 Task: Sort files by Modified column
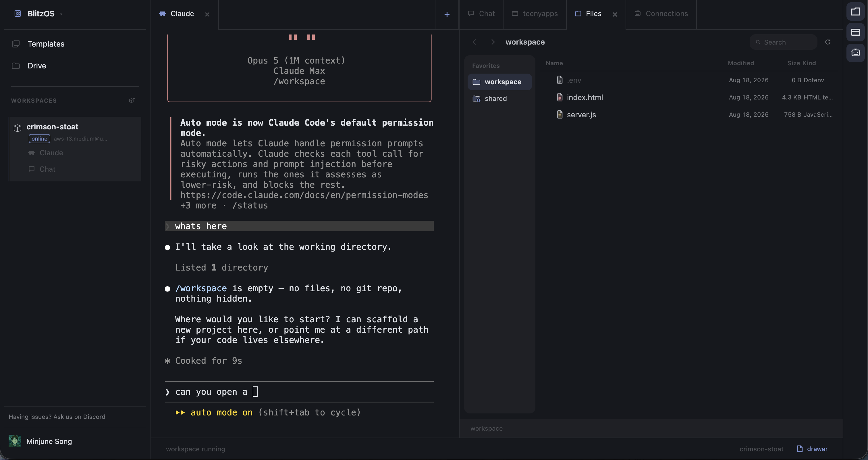(741, 63)
